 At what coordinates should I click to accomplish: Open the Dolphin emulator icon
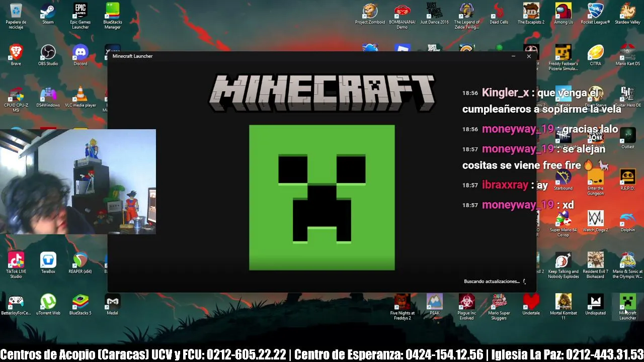click(x=627, y=222)
